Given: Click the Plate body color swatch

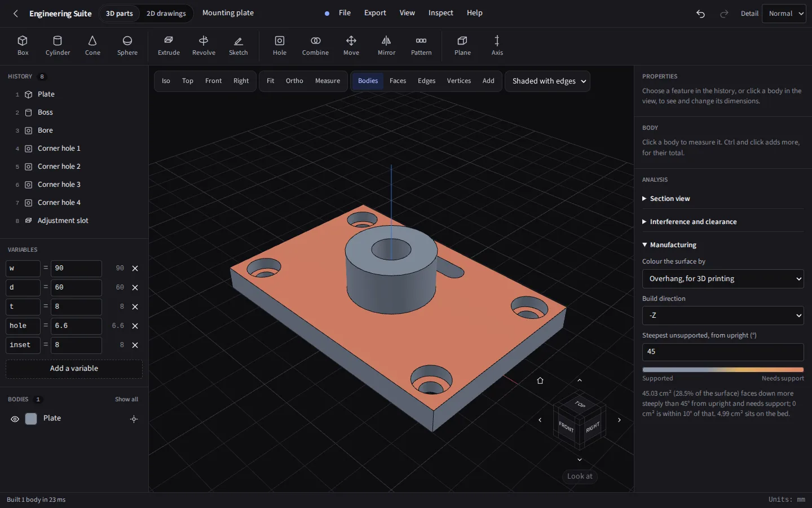Looking at the screenshot, I should [x=31, y=419].
